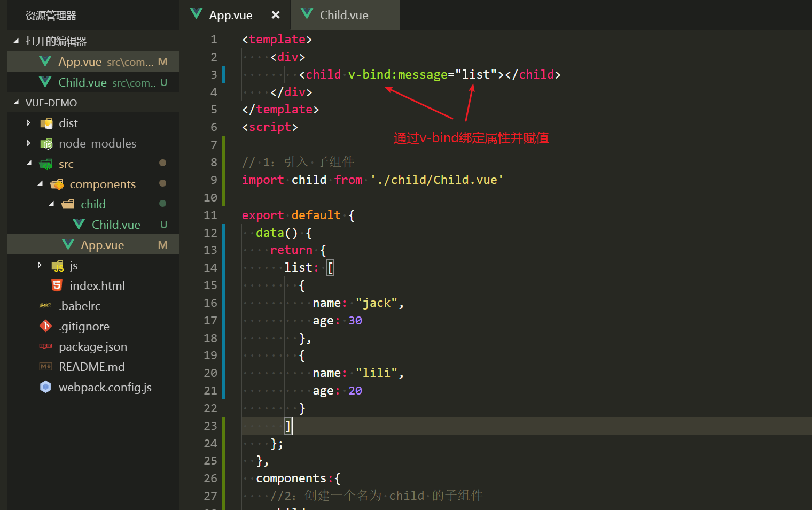
Task: Click the './child/Child.vue' import path string
Action: [x=437, y=180]
